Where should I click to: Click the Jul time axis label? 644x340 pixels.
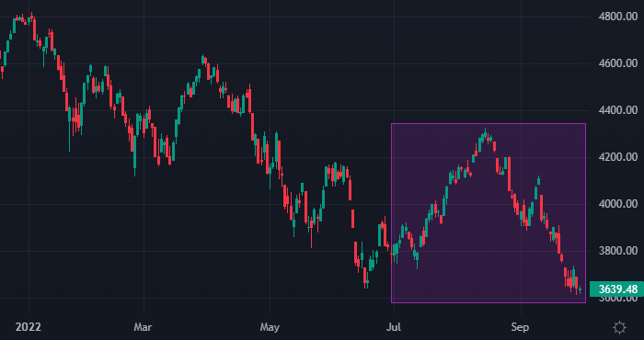[x=394, y=327]
